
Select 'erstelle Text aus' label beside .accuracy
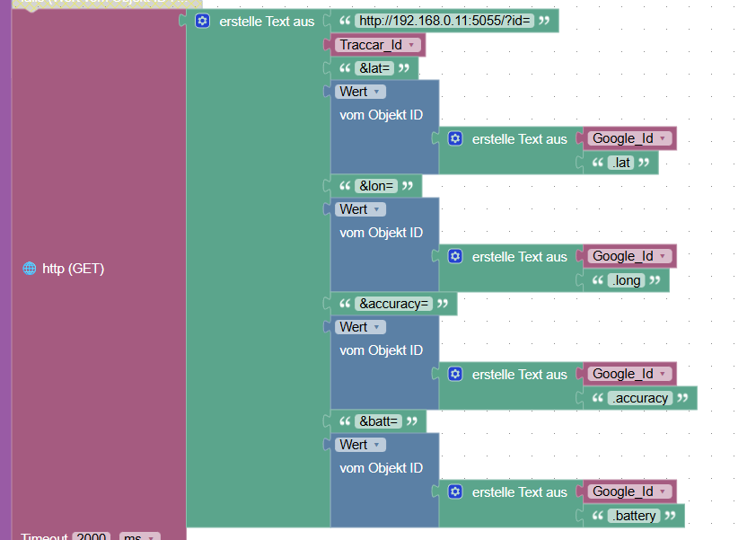coord(520,375)
